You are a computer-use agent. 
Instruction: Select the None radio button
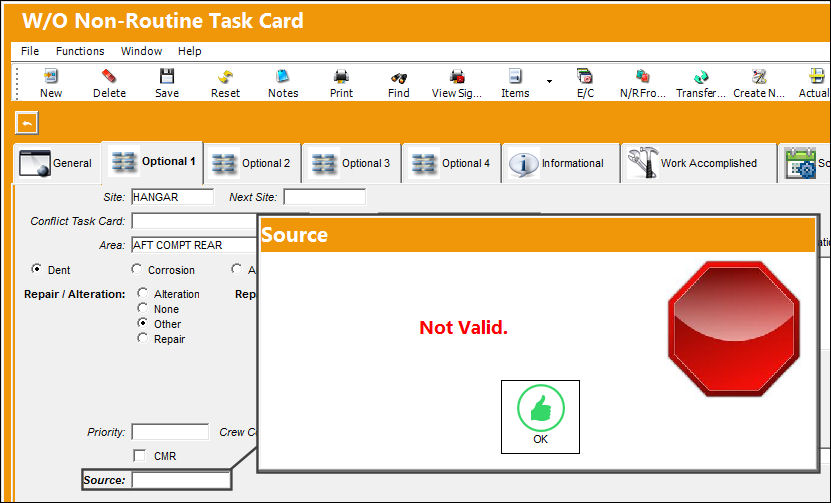[142, 307]
